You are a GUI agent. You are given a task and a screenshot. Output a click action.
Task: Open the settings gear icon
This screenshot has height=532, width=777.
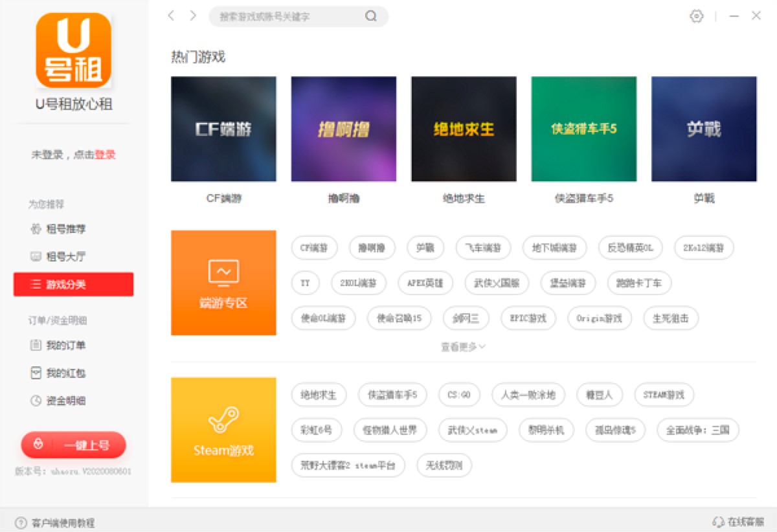(x=696, y=16)
